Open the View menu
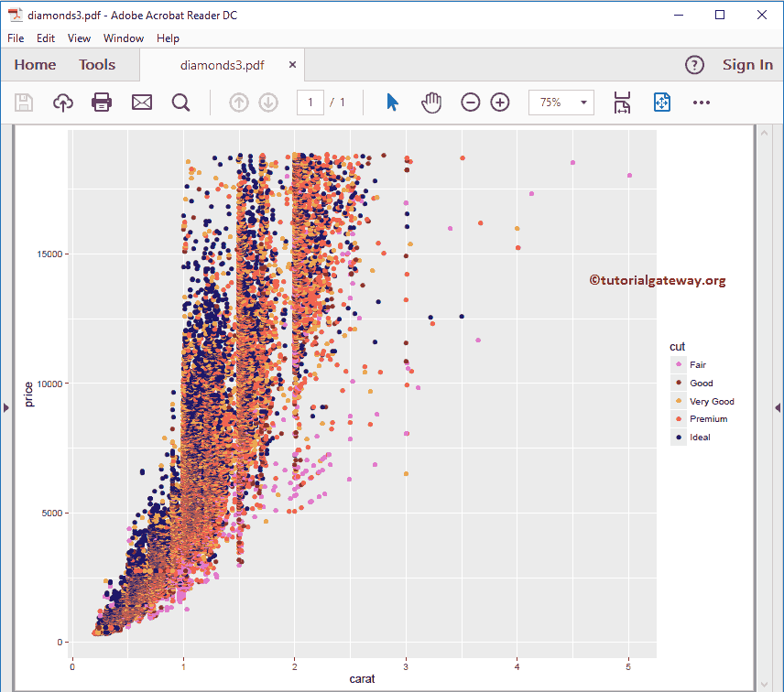The image size is (784, 692). tap(79, 38)
